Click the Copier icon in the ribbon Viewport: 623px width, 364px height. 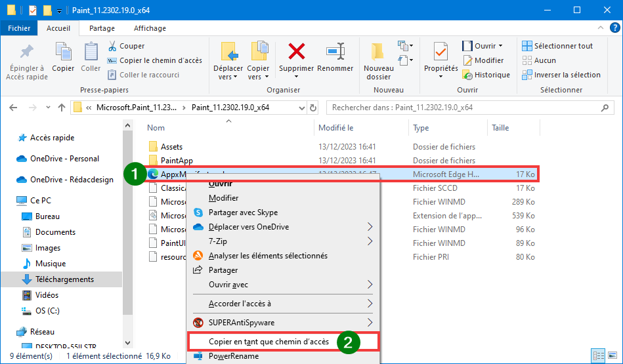click(63, 52)
